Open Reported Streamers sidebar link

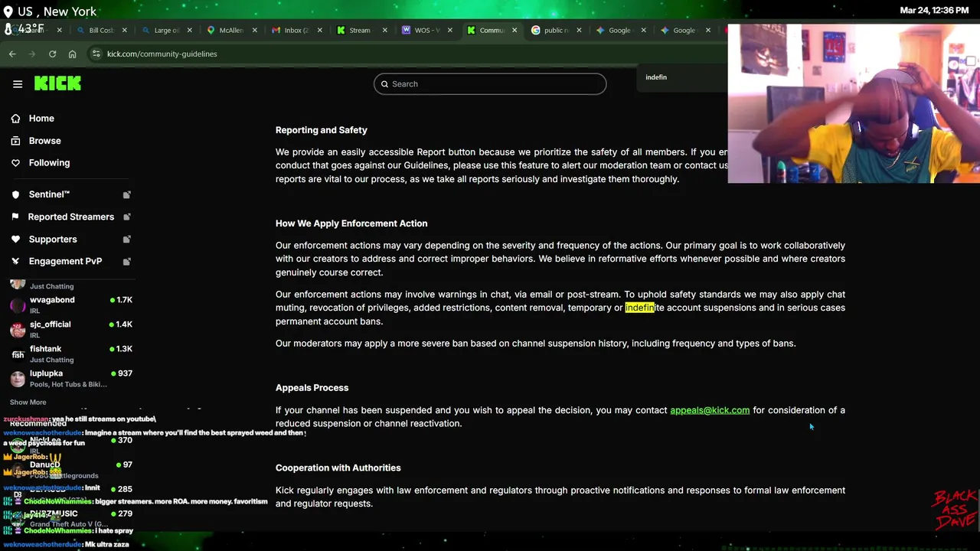[x=70, y=217]
